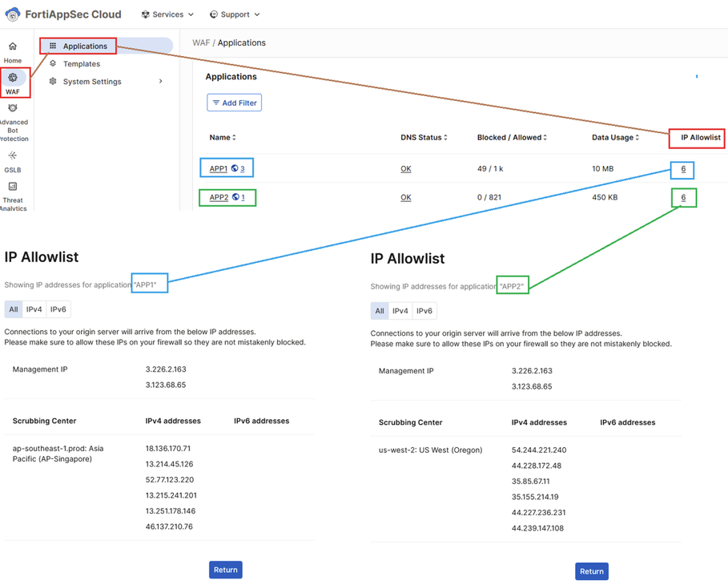The height and width of the screenshot is (585, 728).
Task: Click 'ap-southeast-1.prod' scrubbing center entry
Action: coord(58,454)
